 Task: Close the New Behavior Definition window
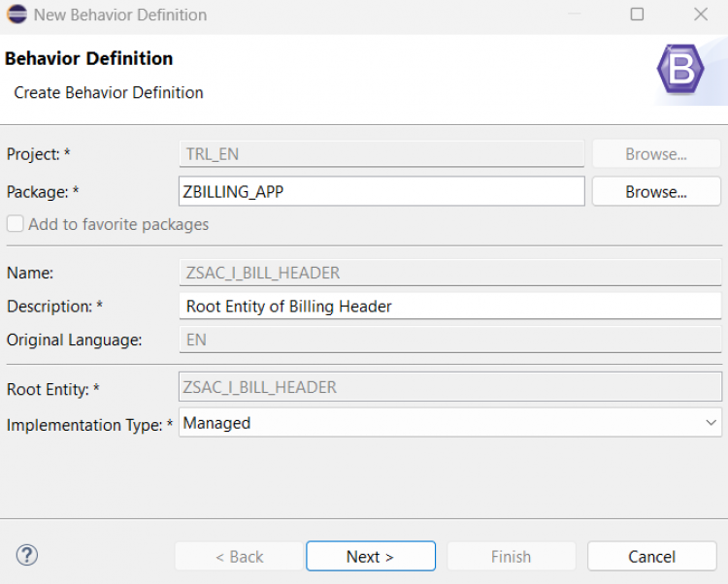click(x=700, y=16)
